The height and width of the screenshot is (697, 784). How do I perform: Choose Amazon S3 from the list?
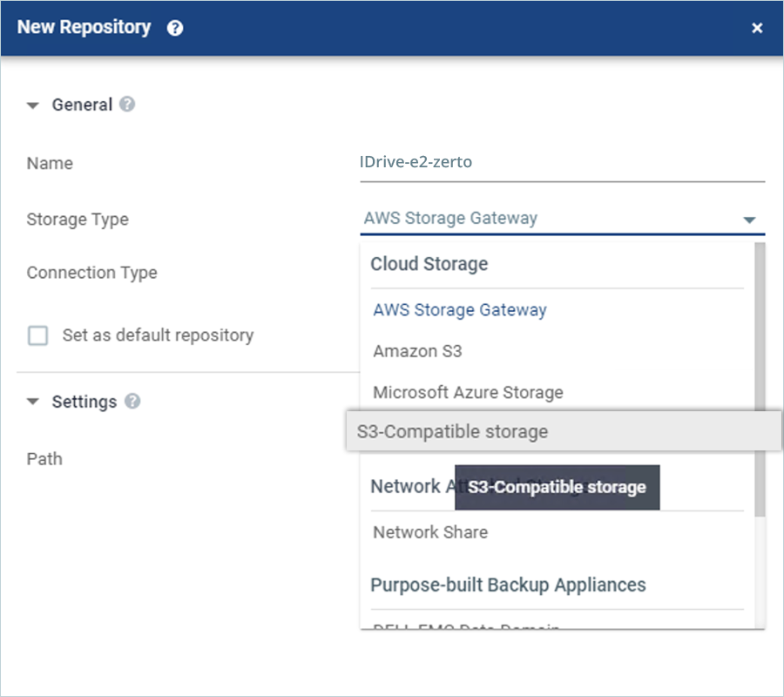coord(417,351)
